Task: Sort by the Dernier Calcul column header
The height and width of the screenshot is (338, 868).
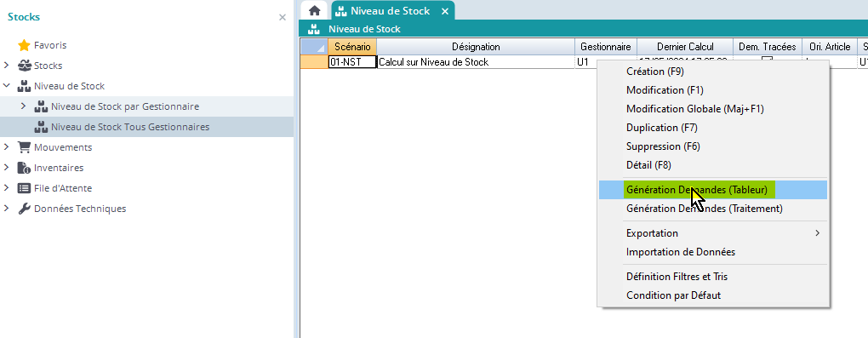Action: tap(685, 47)
